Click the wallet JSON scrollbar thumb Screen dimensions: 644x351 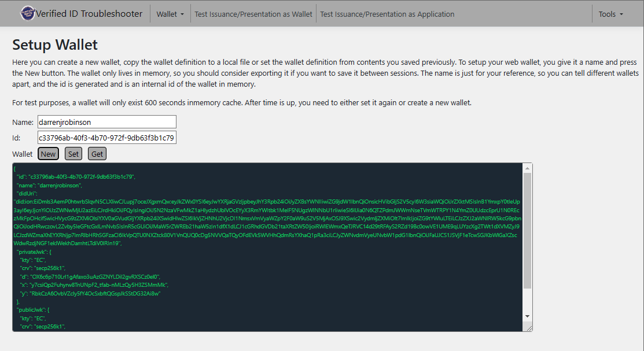pyautogui.click(x=527, y=231)
